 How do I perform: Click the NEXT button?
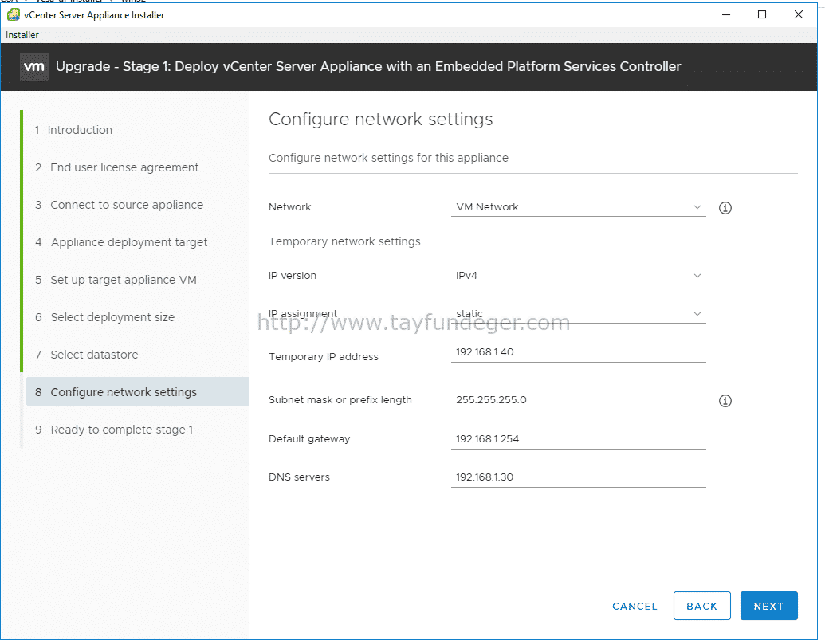tap(768, 606)
